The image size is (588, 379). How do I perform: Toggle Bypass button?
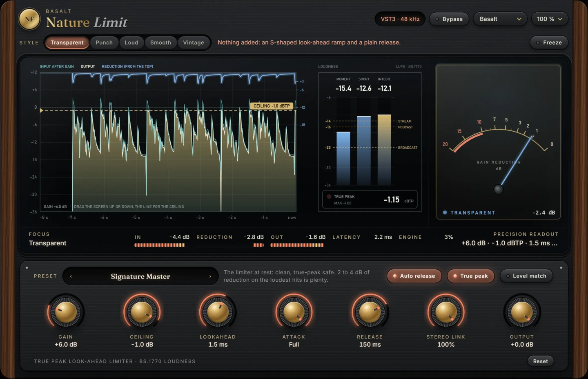(x=449, y=19)
